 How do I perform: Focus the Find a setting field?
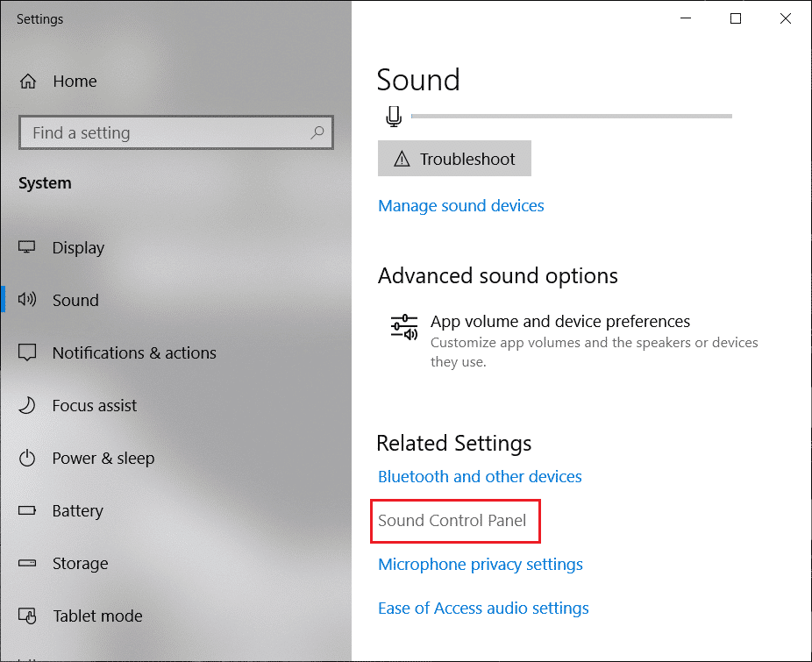click(176, 132)
